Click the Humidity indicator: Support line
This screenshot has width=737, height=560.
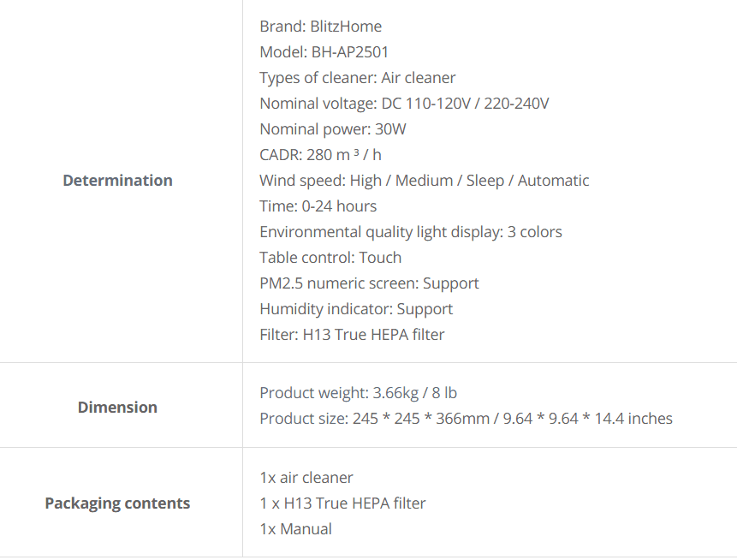(x=356, y=309)
